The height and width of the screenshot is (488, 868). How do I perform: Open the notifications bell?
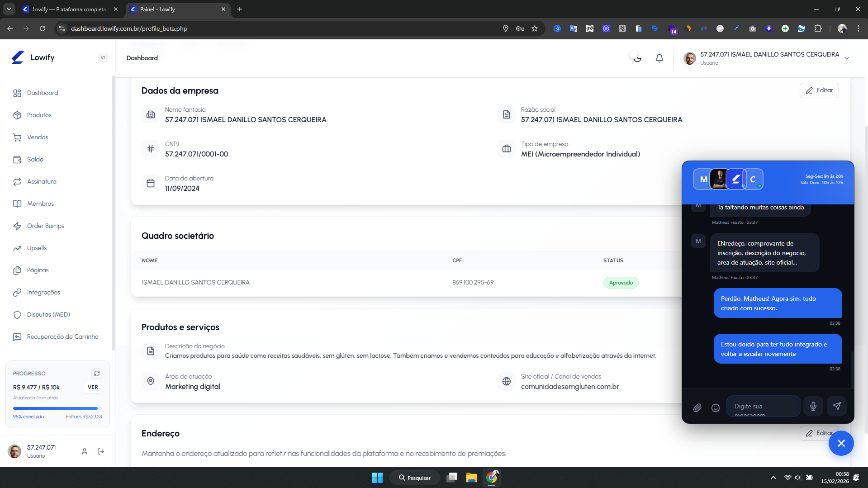[659, 58]
